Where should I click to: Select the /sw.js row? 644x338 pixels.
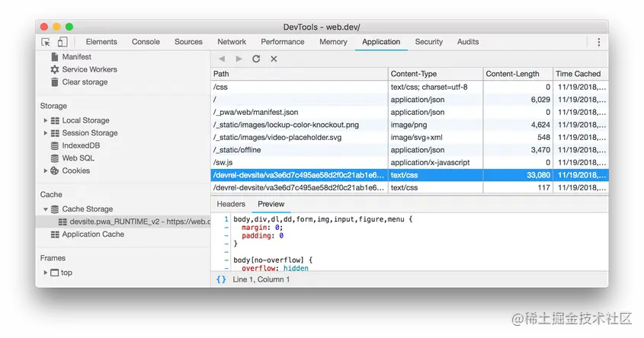coord(409,162)
